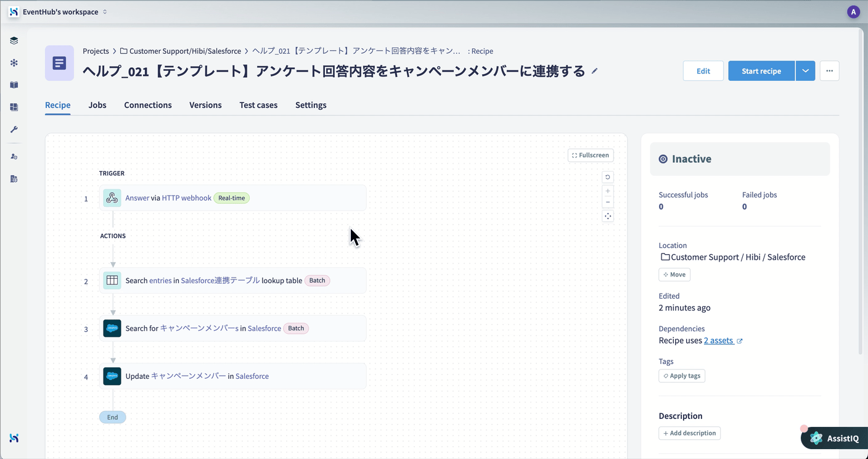Click the Failed jobs count
The width and height of the screenshot is (868, 459).
744,207
